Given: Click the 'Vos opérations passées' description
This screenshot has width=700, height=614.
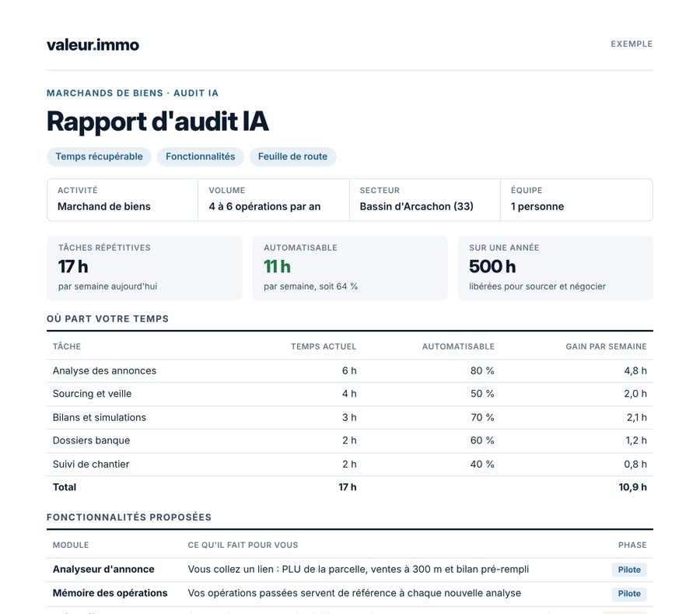Looking at the screenshot, I should point(354,593).
